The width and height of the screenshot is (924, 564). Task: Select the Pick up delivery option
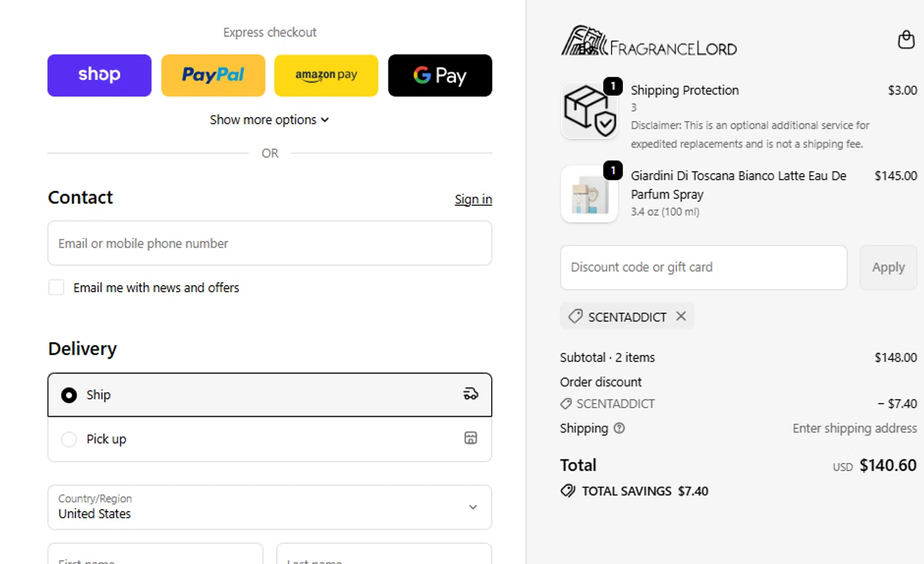tap(270, 439)
